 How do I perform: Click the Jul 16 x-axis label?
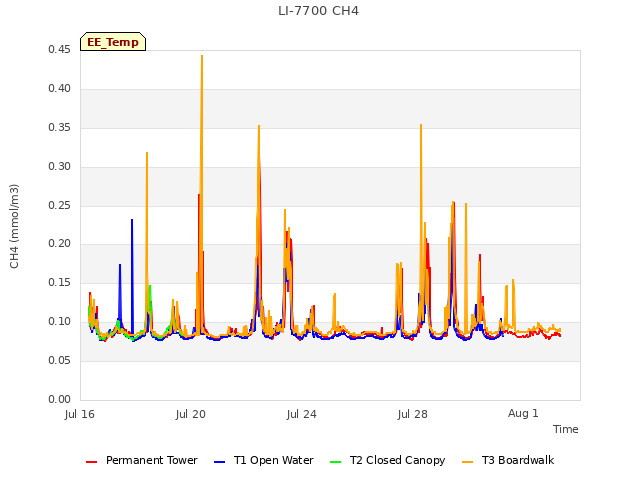coord(80,414)
